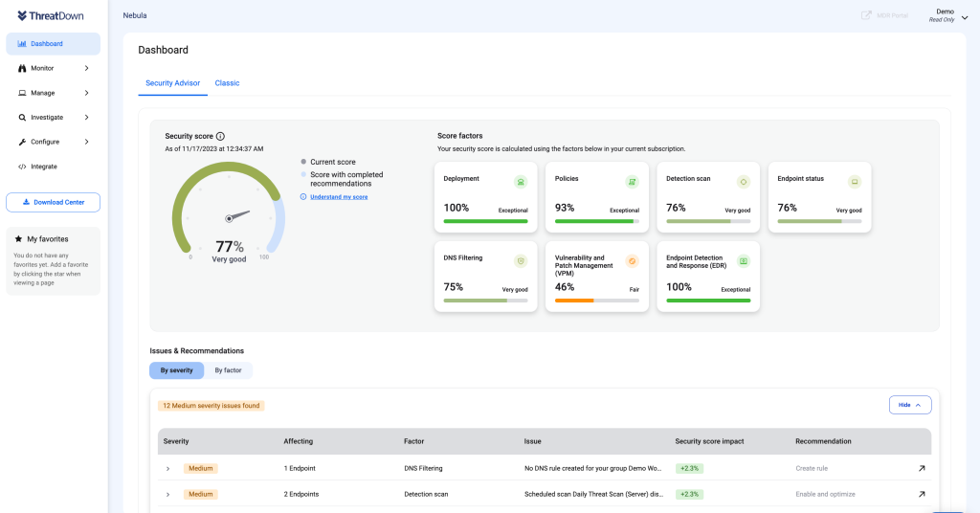The height and width of the screenshot is (513, 980).
Task: Open the Policies 93% score card
Action: coord(597,197)
